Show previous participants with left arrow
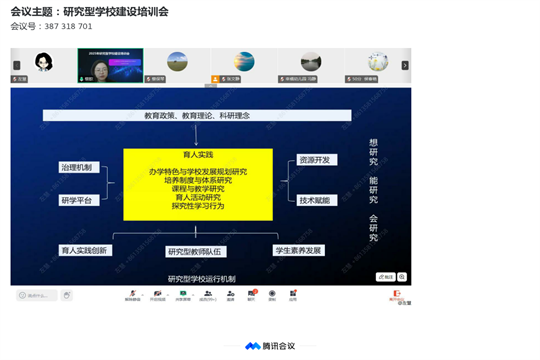This screenshot has width=540, height=360. [x=17, y=65]
